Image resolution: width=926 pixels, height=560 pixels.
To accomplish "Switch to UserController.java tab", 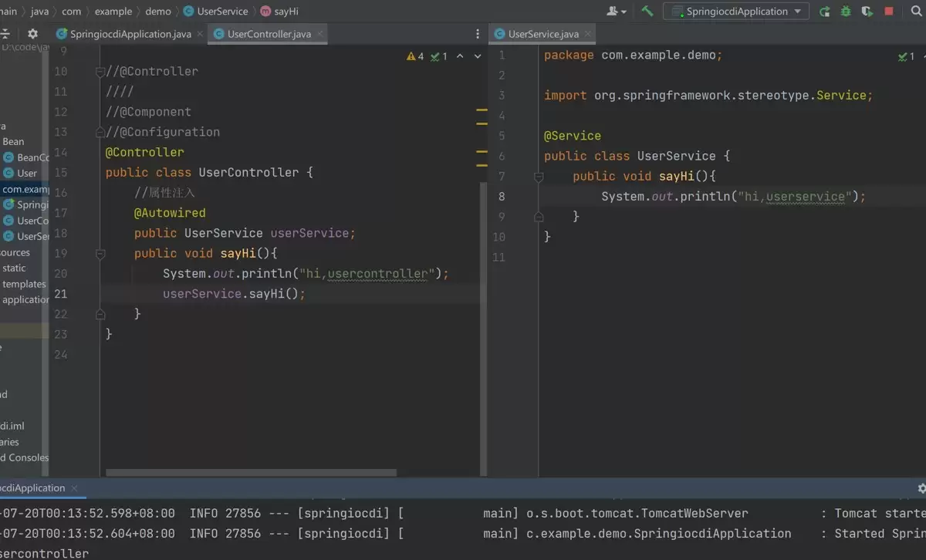I will click(269, 34).
